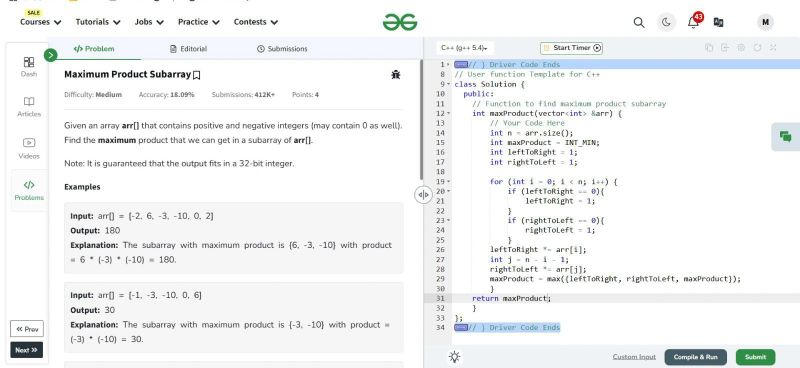This screenshot has height=368, width=800.
Task: Toggle dark mode moon icon
Action: coord(666,22)
